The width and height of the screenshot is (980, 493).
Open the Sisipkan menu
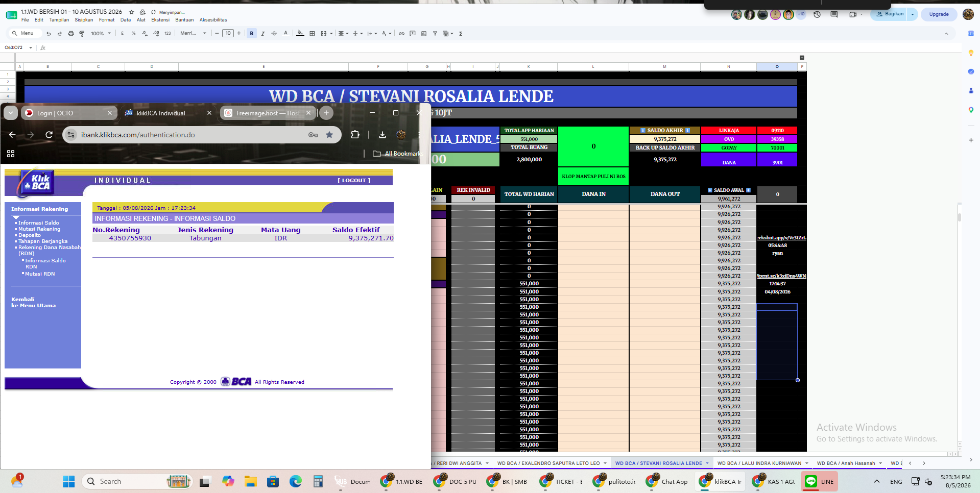click(84, 20)
